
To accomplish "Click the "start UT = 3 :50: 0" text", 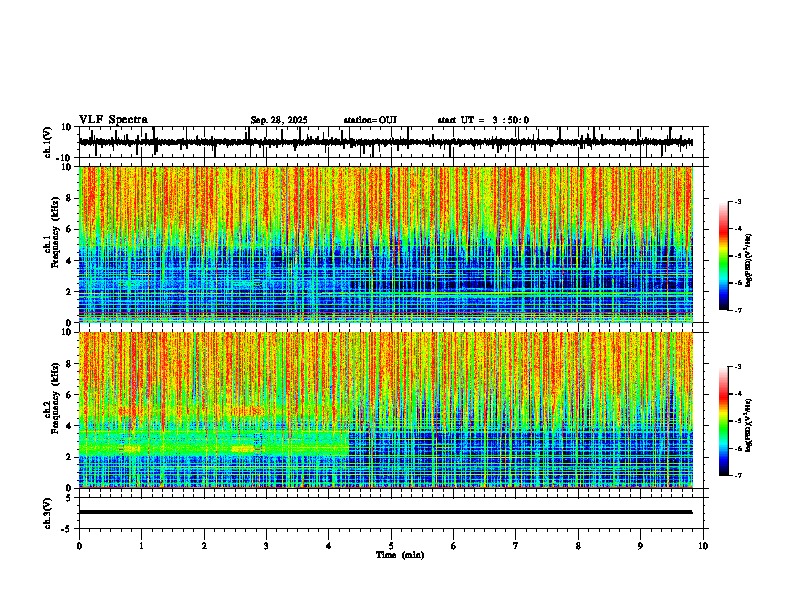I will click(x=483, y=120).
